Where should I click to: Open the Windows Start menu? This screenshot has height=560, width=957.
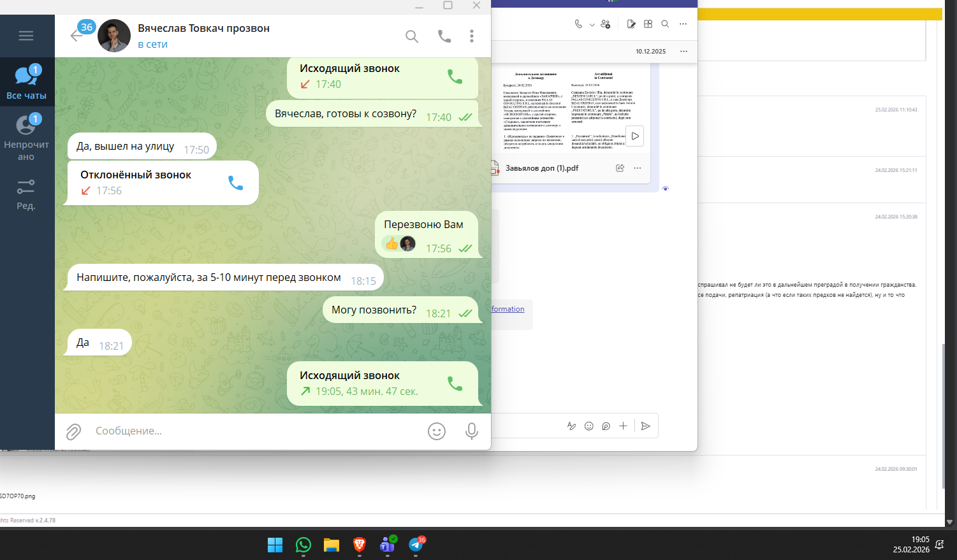(275, 545)
